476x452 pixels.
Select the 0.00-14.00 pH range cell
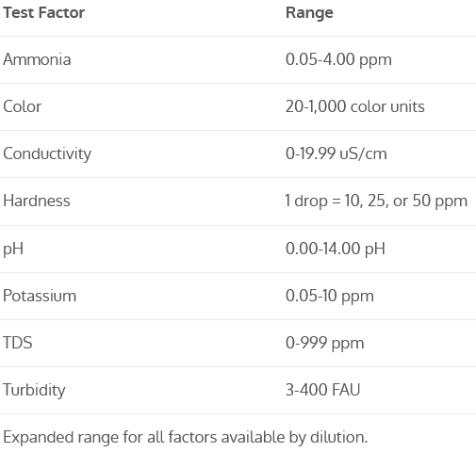click(x=336, y=249)
